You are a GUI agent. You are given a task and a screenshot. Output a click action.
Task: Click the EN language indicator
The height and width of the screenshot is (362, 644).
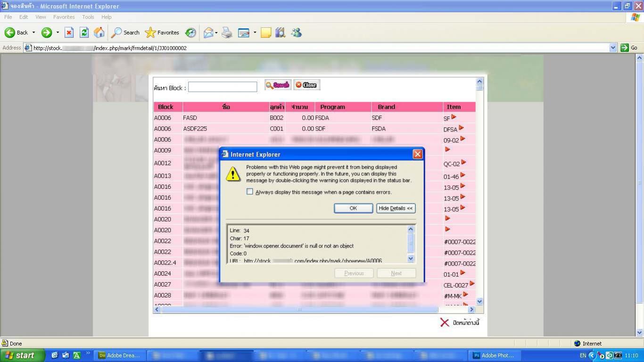coord(583,355)
